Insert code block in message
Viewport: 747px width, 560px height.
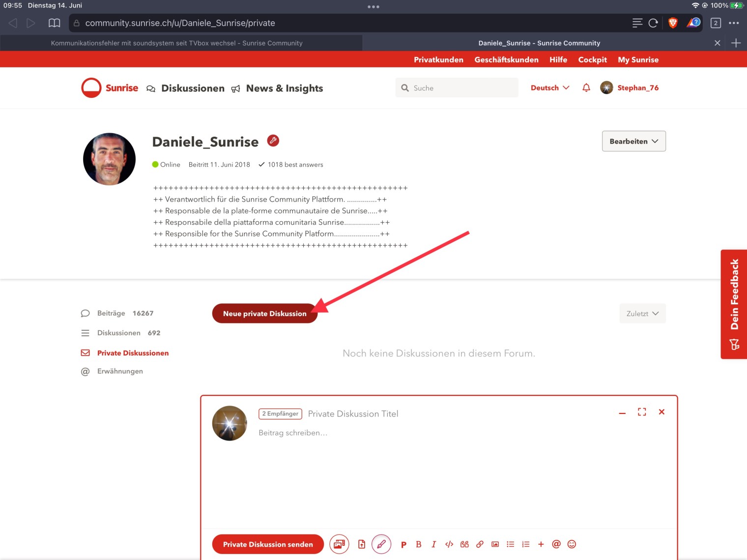[x=449, y=544]
